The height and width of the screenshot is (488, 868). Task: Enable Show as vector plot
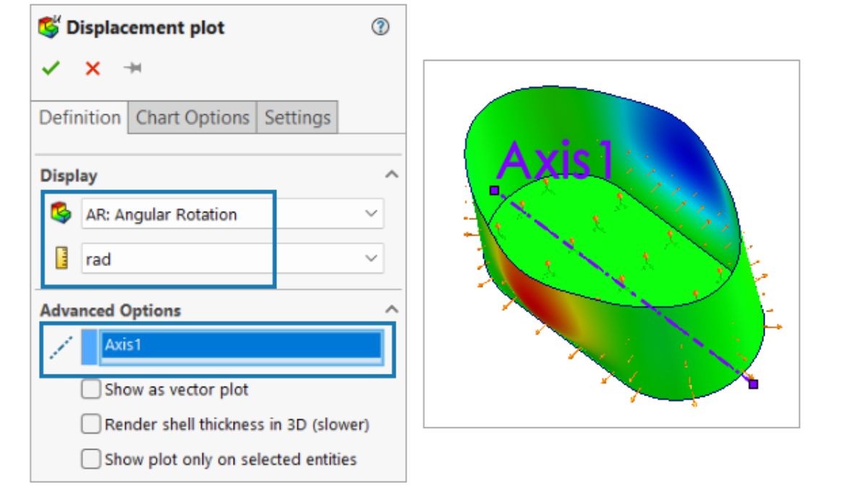point(91,390)
